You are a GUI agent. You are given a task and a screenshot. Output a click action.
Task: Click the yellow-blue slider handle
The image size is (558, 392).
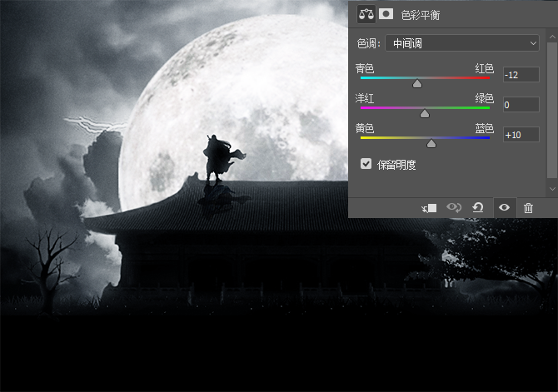click(x=431, y=144)
